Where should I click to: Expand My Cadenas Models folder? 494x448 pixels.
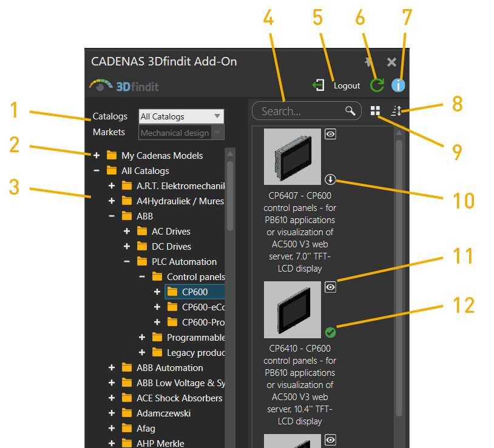coord(96,156)
